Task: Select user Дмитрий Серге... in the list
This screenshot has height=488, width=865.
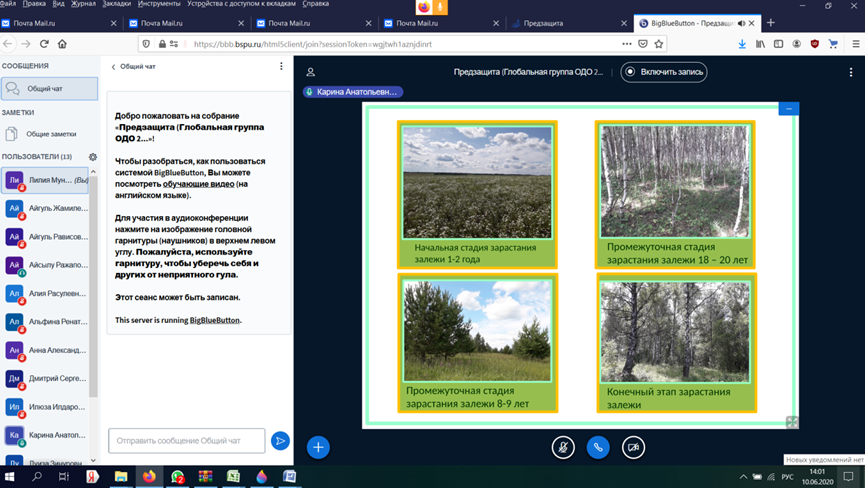Action: click(x=55, y=379)
